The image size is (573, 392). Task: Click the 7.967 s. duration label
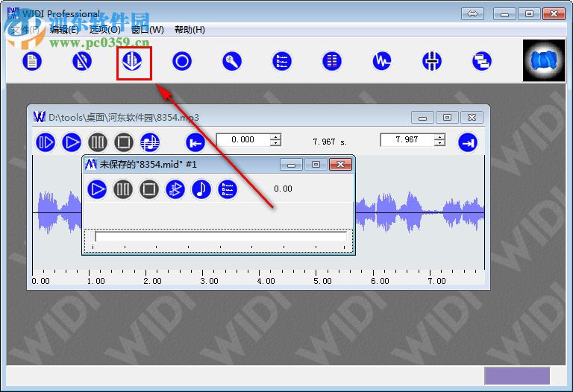click(330, 142)
